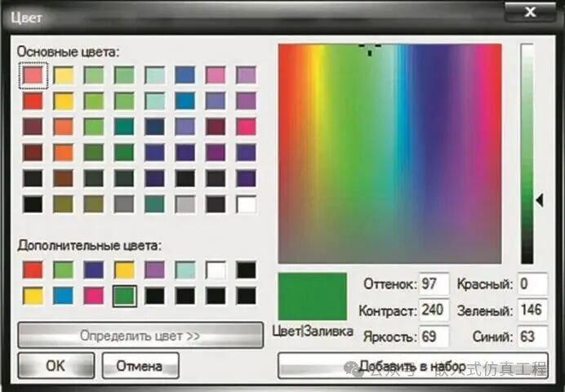Click the crosshair marker atop the spectrum
Image resolution: width=565 pixels, height=392 pixels.
point(370,49)
